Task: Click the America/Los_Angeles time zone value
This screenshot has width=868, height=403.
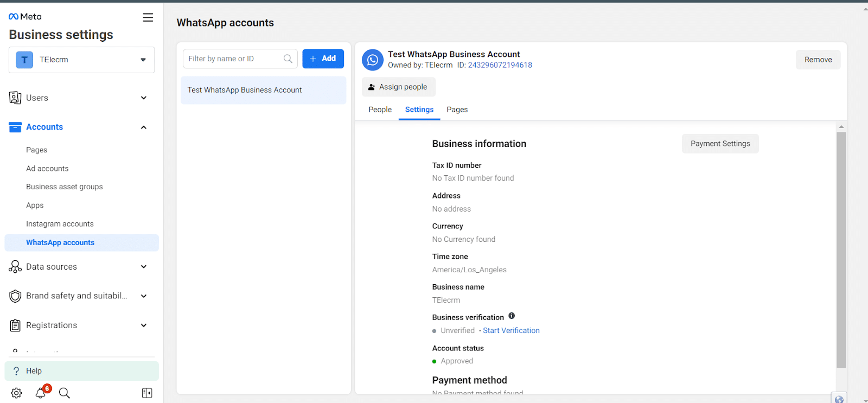Action: 469,270
